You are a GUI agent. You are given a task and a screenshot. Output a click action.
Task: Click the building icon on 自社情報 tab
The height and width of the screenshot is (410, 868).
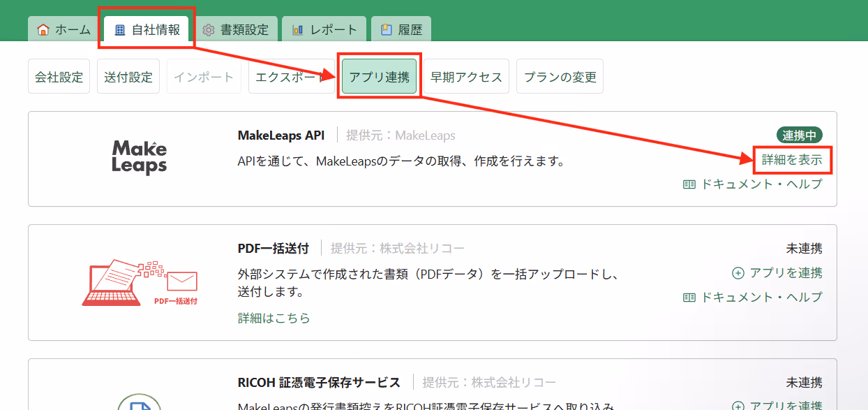pos(120,30)
